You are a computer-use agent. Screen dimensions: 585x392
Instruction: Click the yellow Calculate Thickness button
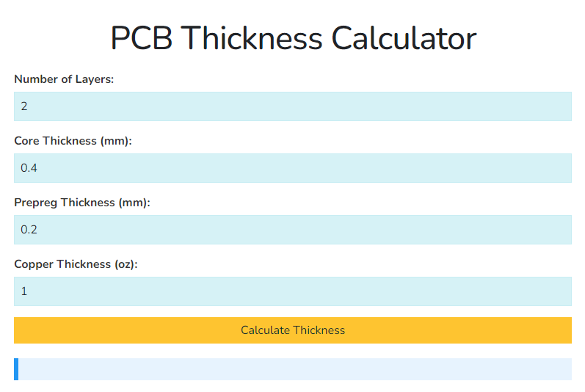(x=292, y=330)
